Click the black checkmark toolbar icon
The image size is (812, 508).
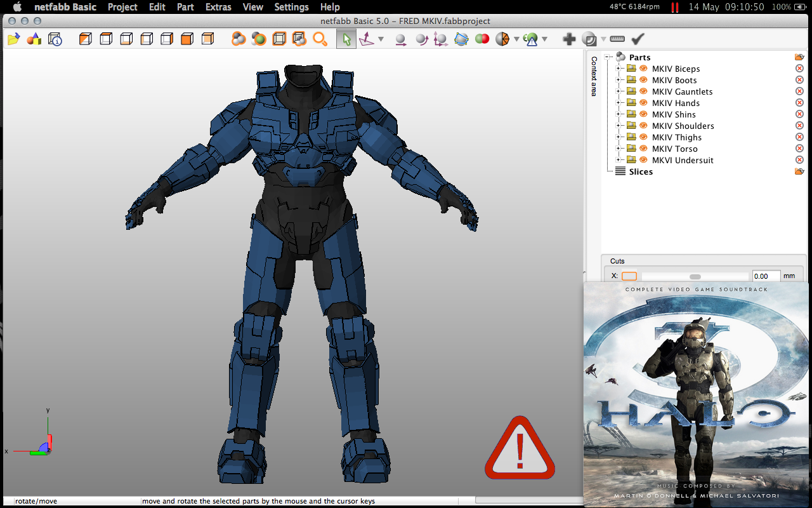[x=638, y=39]
